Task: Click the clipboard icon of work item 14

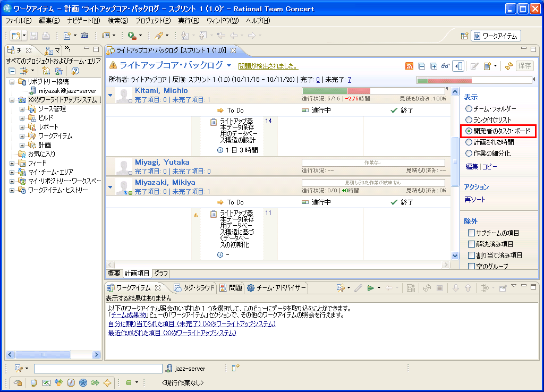Action: point(214,122)
